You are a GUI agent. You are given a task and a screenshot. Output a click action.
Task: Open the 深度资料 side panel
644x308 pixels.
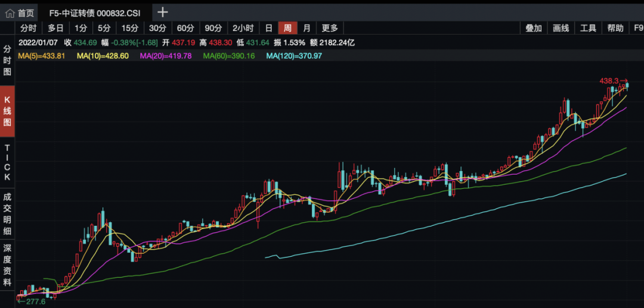(x=7, y=265)
